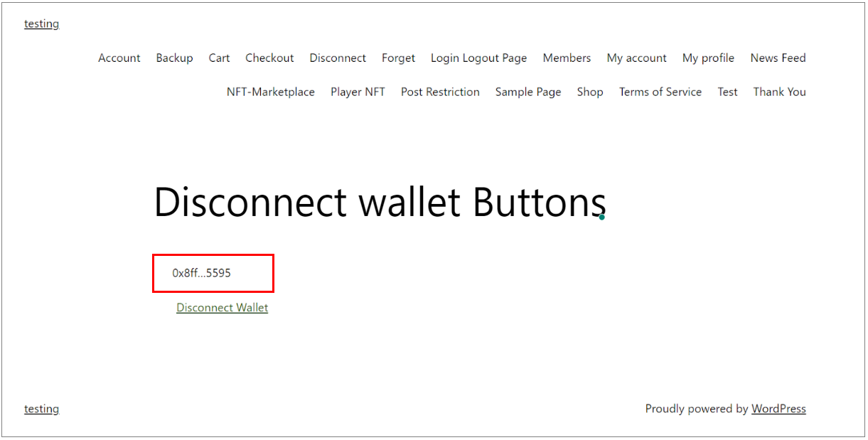Open the Backup menu item
Image resolution: width=868 pixels, height=440 pixels.
coord(175,58)
